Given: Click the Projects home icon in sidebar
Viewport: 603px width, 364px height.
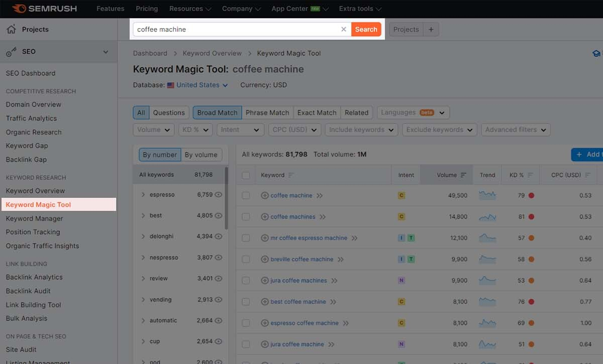Looking at the screenshot, I should point(11,30).
